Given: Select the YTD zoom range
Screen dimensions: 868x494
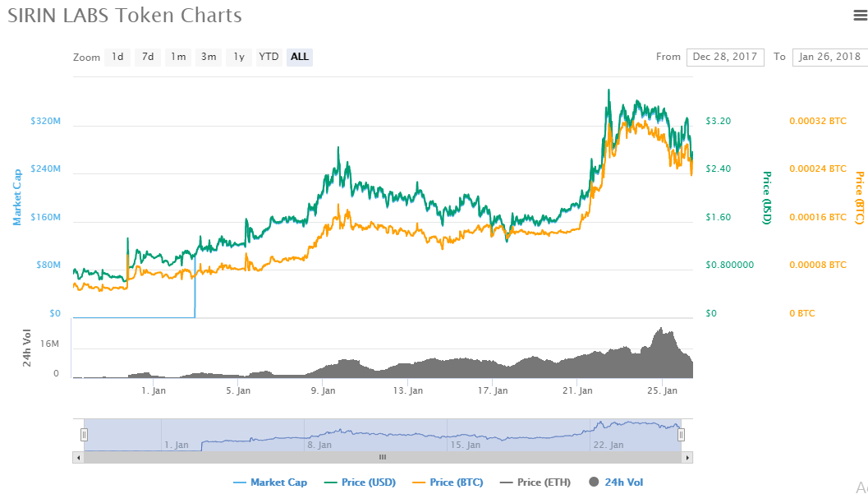Looking at the screenshot, I should click(269, 57).
